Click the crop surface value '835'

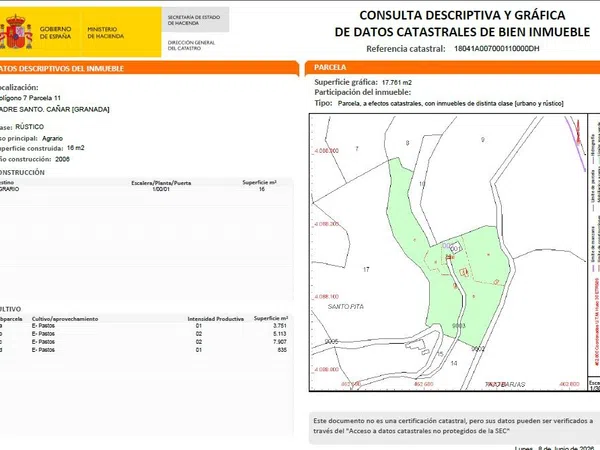tap(282, 350)
